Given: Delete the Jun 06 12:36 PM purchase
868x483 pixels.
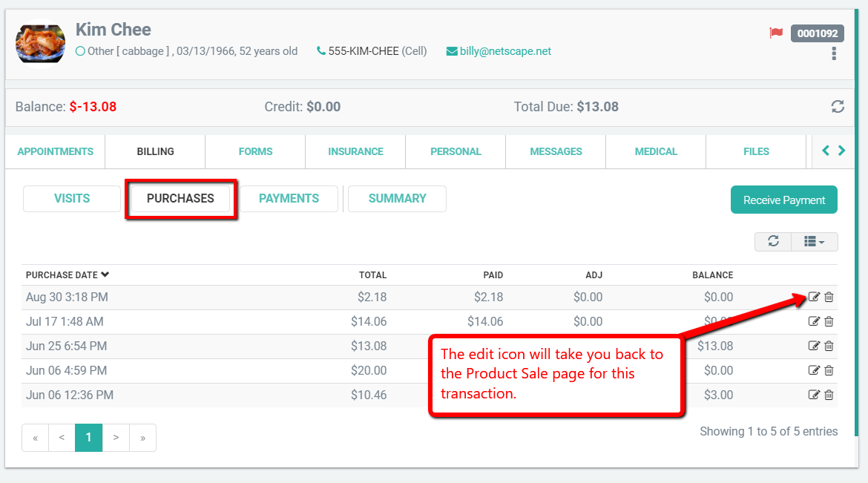Looking at the screenshot, I should click(829, 395).
